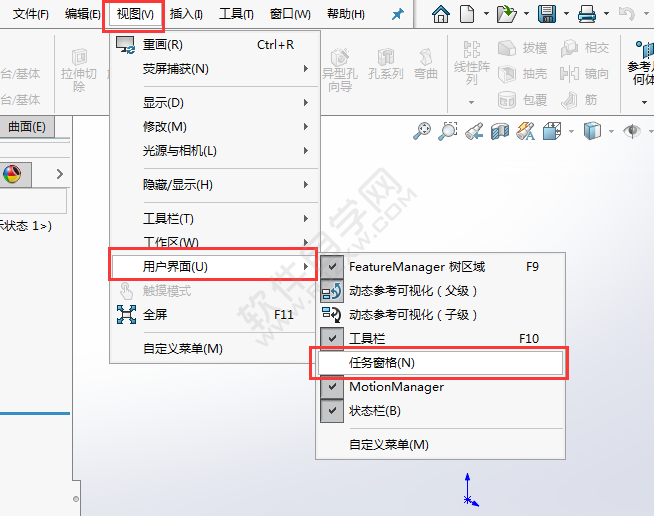Click the appearance color ball tab icon

(12, 174)
